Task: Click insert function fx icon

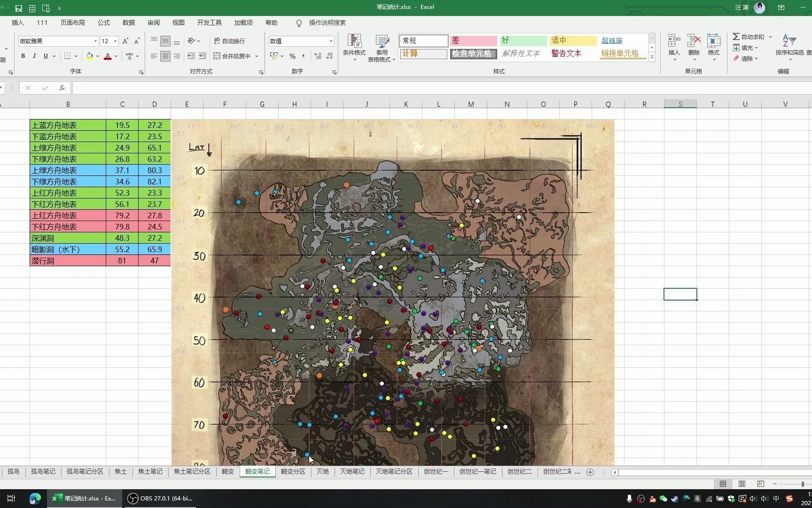Action: pyautogui.click(x=62, y=88)
